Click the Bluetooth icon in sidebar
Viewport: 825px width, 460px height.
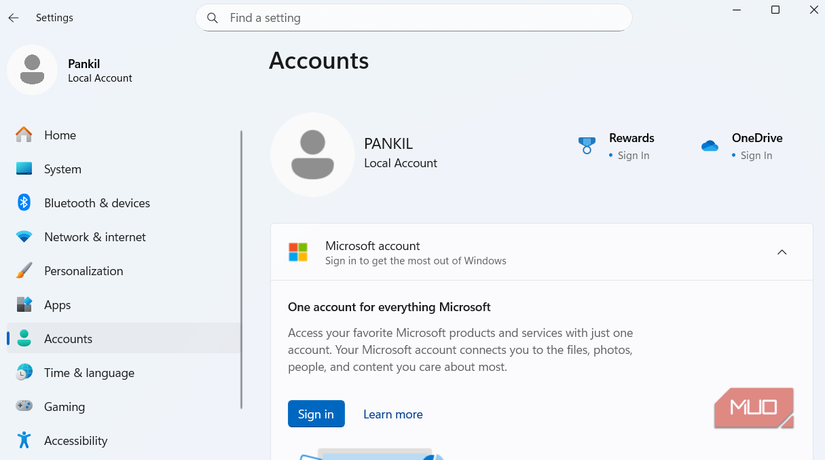24,203
